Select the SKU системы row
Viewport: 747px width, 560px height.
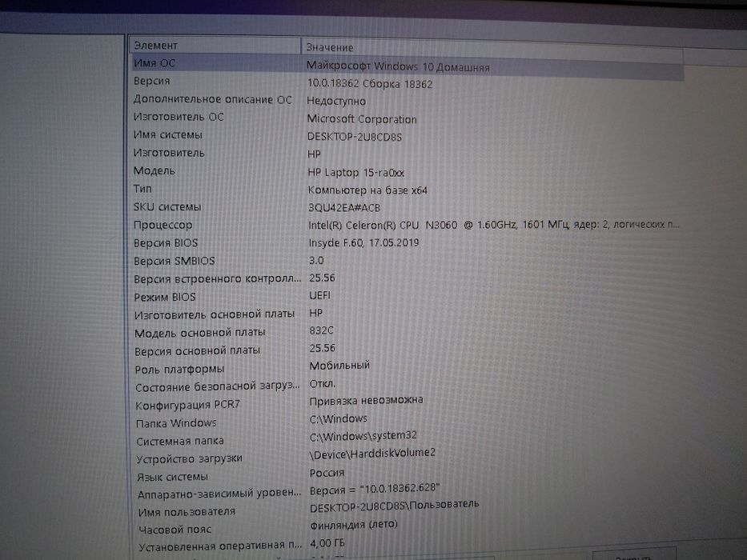[x=167, y=206]
